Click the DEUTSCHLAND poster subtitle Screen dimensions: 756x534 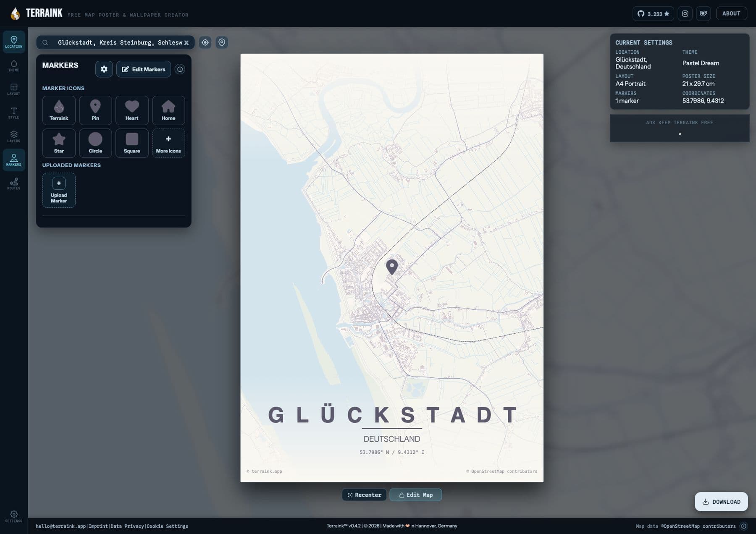pyautogui.click(x=392, y=439)
